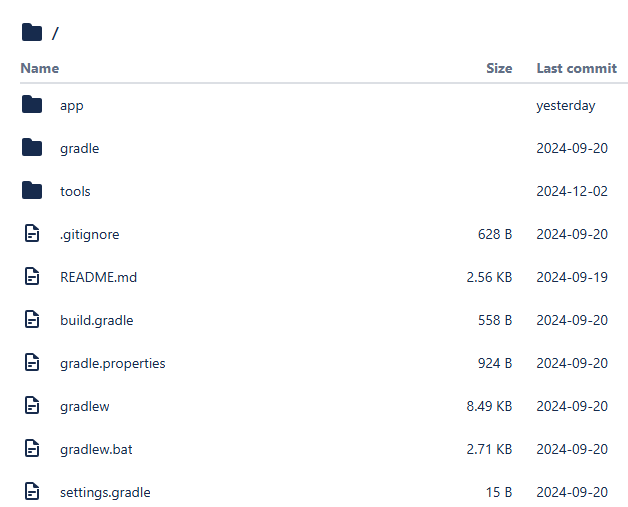The image size is (628, 507).
Task: Click the gradle folder icon
Action: click(x=32, y=148)
